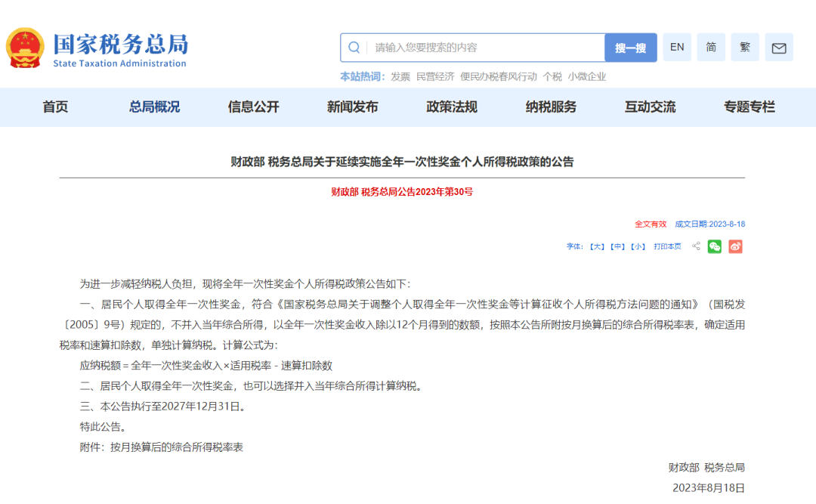Click paragraph starting 二、居民个人取得

click(x=252, y=386)
